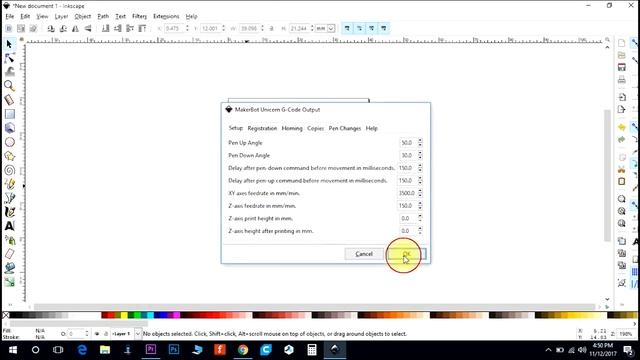
Task: Open the units dropdown in toolbar
Action: [x=331, y=28]
